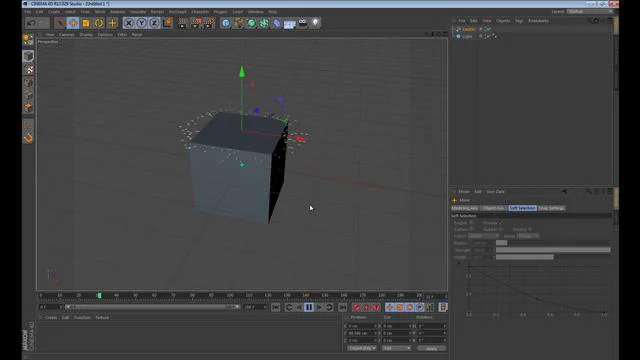Viewport: 640px width, 360px height.
Task: Open the Size mode dropdown
Action: pos(396,348)
